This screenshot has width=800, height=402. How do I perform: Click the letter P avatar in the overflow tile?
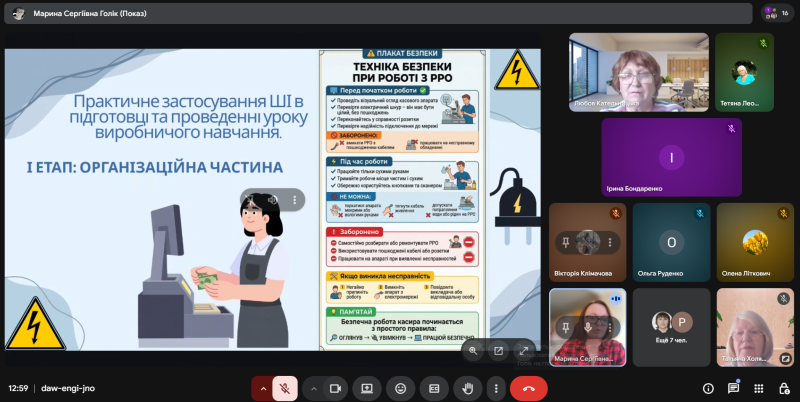point(682,322)
